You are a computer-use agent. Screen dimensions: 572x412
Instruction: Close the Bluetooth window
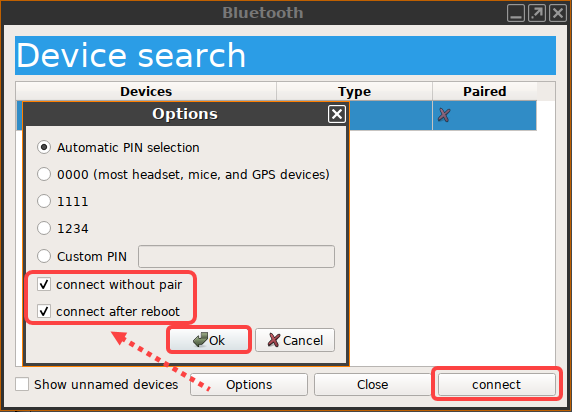pos(558,13)
